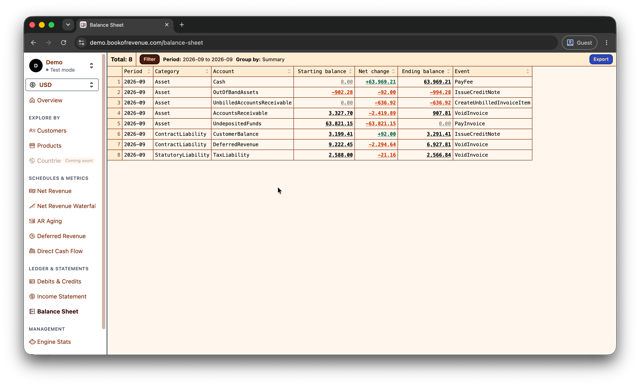Open Customers page label
This screenshot has width=640, height=386.
click(x=51, y=131)
